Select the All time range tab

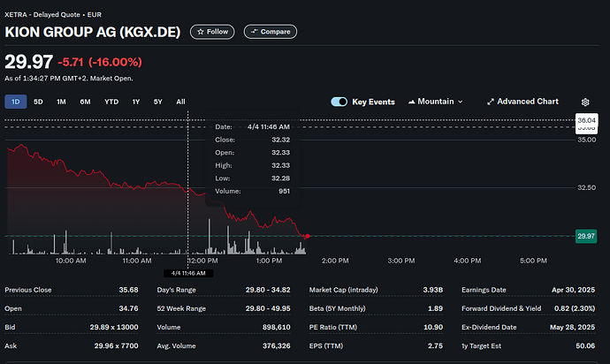point(180,102)
